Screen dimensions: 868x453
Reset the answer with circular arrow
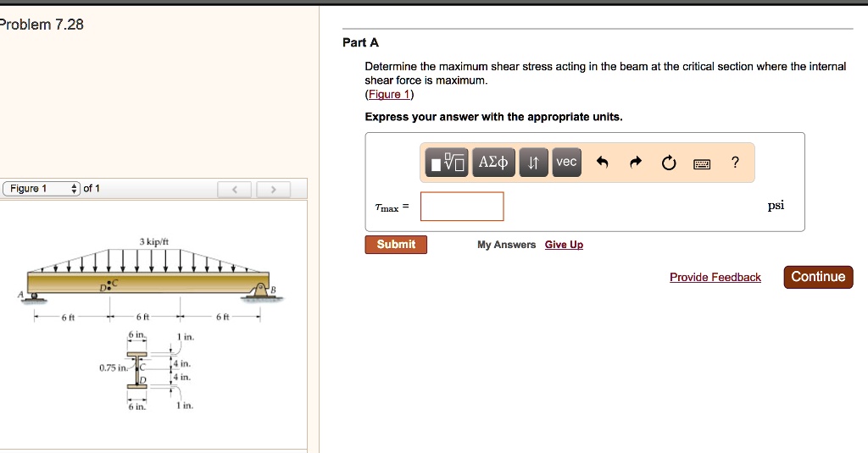(669, 163)
